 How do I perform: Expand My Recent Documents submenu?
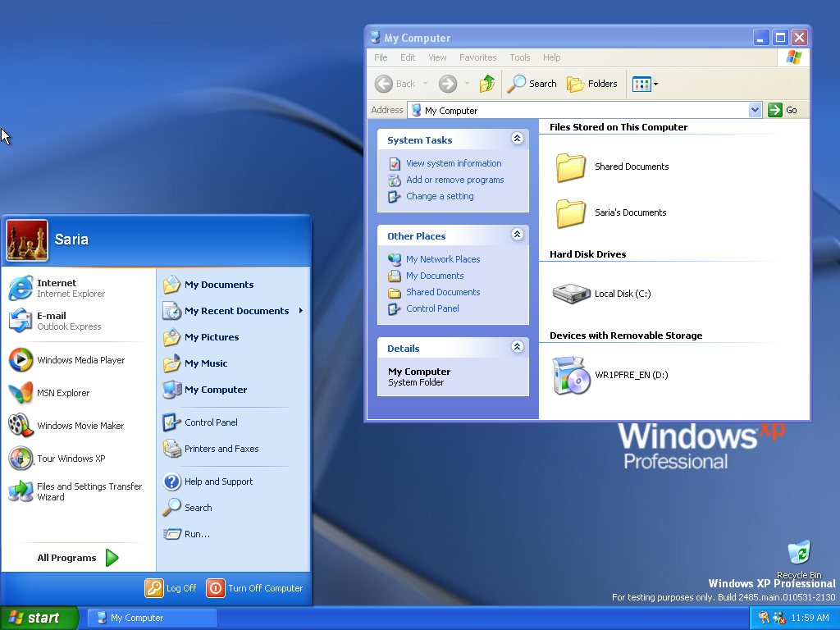pos(236,311)
